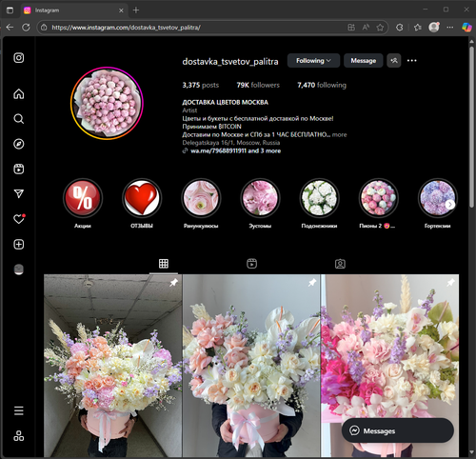Open Reels in sidebar
Screen dimensions: 476x459
[x=19, y=169]
